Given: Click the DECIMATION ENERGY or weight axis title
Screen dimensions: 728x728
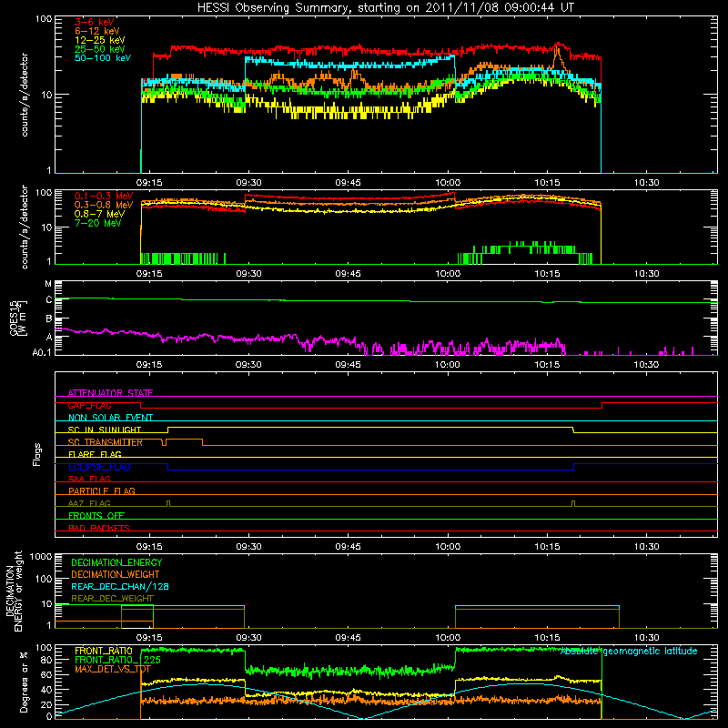Looking at the screenshot, I should (14, 591).
